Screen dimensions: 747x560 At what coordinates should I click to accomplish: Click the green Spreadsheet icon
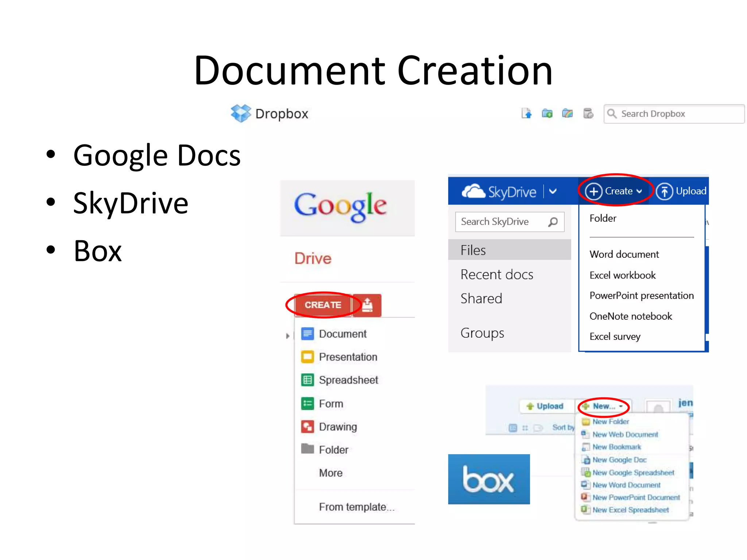307,380
